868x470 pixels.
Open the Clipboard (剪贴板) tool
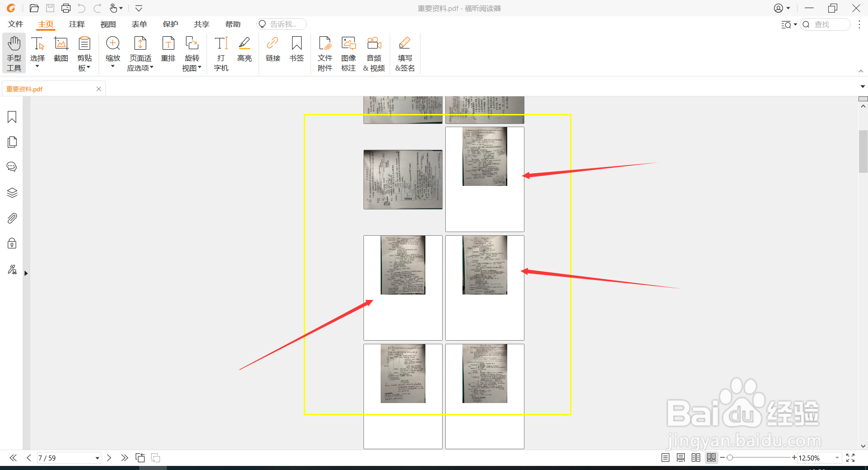click(85, 53)
